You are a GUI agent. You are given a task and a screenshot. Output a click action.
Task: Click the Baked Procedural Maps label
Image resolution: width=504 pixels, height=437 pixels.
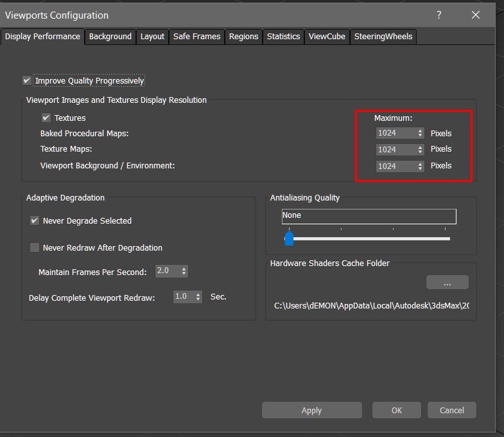pyautogui.click(x=85, y=134)
